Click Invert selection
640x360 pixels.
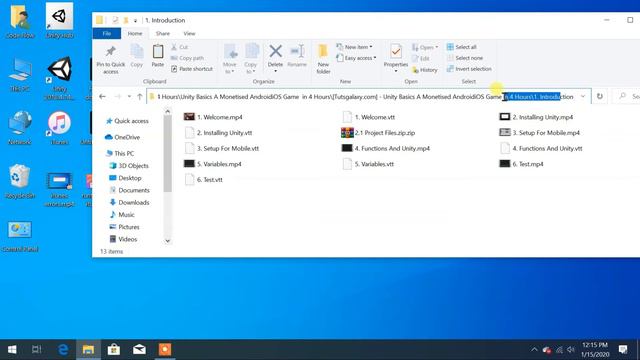tap(469, 69)
